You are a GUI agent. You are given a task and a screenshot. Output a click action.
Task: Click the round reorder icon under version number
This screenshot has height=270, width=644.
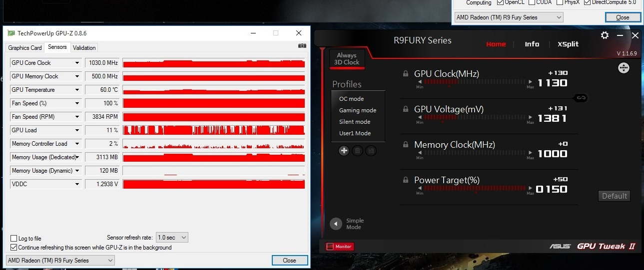(624, 68)
